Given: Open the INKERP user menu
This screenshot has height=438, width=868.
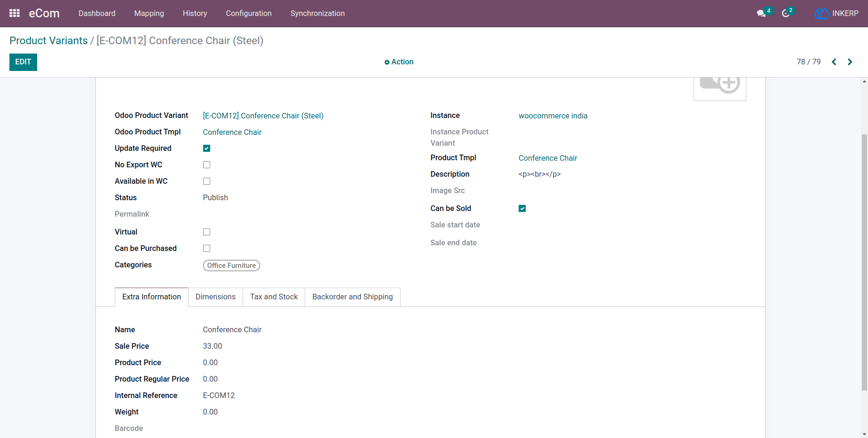Looking at the screenshot, I should (x=836, y=14).
